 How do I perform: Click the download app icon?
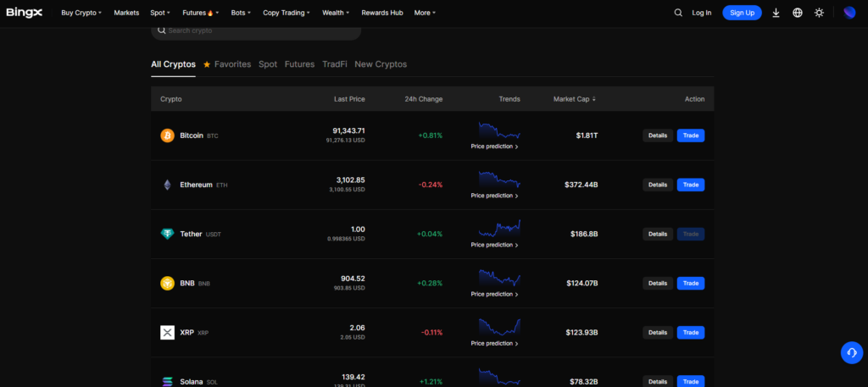(776, 13)
